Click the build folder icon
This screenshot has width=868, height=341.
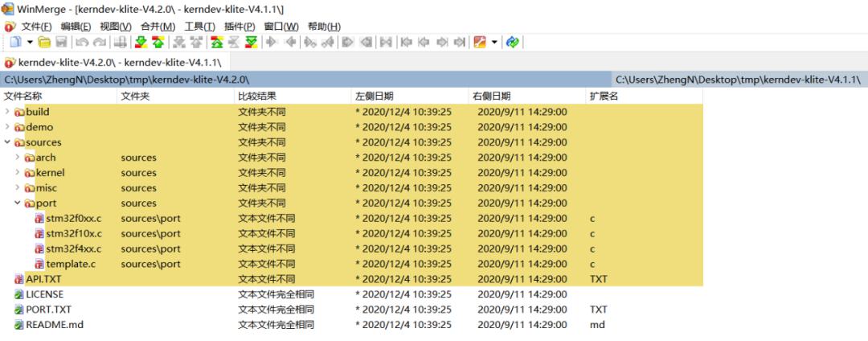point(20,112)
